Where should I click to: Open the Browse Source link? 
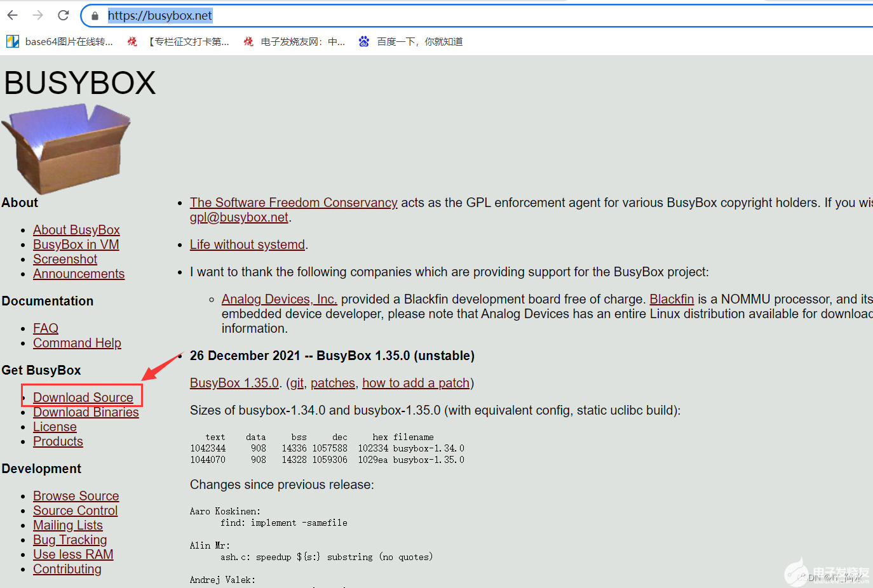click(76, 496)
